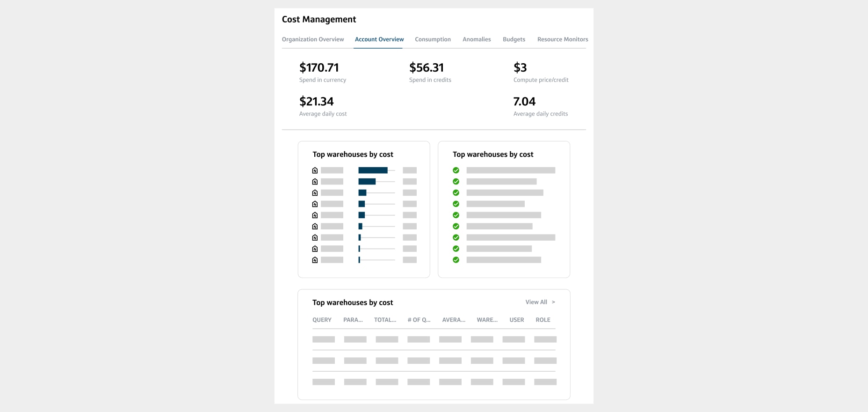Click the USER column header
Screen dimensions: 868x412
coord(517,320)
